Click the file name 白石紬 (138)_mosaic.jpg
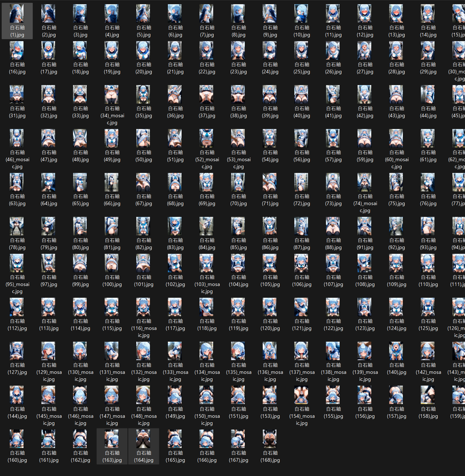Viewport: 465px width, 476px height. click(333, 372)
